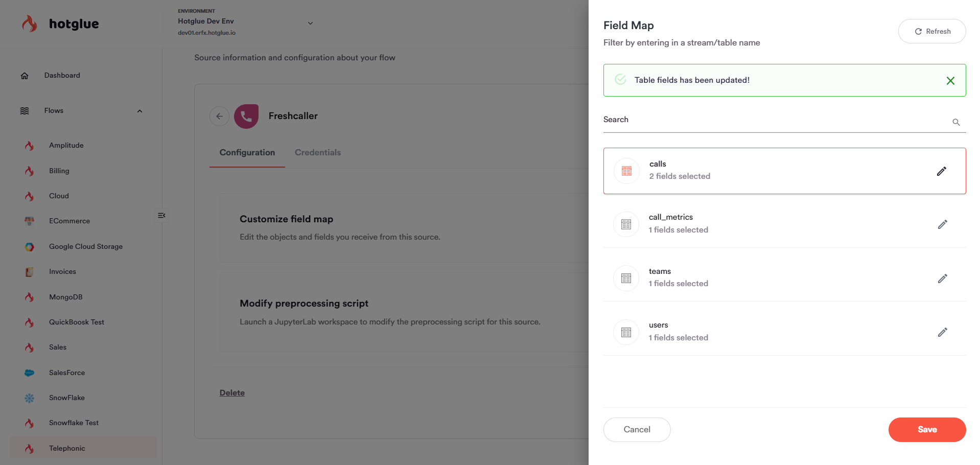Click the search magnifier icon
The width and height of the screenshot is (980, 465).
[956, 122]
